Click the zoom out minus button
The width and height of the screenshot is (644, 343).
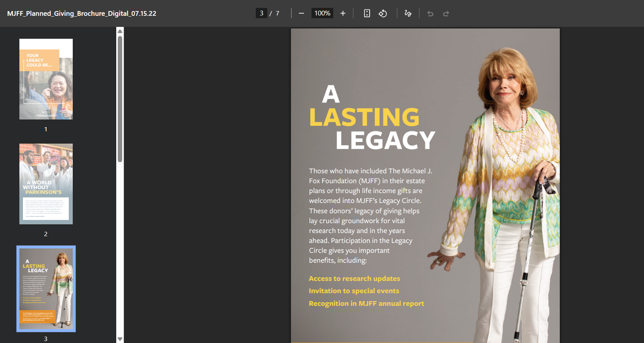[x=301, y=13]
